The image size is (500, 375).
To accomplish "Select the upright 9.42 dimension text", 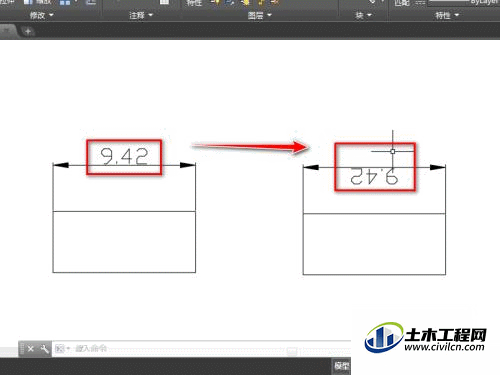I will (124, 157).
